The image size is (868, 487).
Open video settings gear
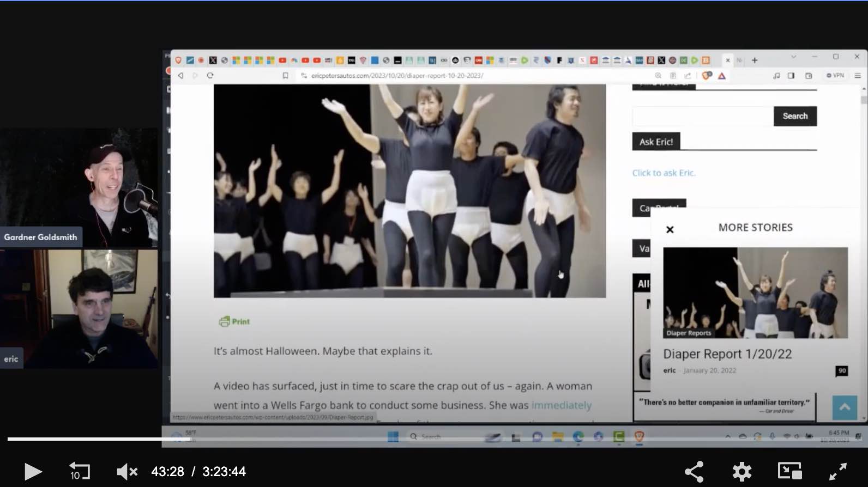(x=742, y=471)
